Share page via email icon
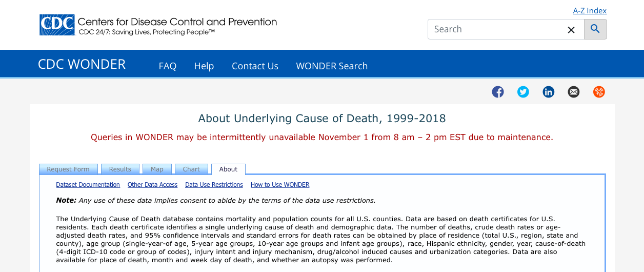This screenshot has width=644, height=272. click(573, 92)
